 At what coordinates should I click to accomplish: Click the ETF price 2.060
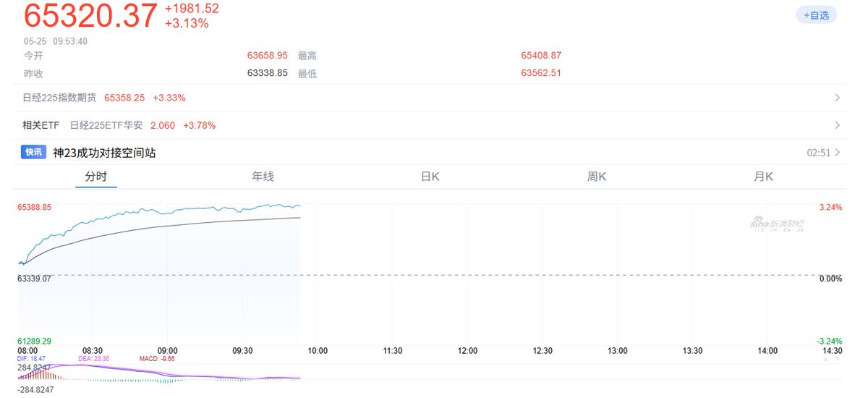click(163, 125)
